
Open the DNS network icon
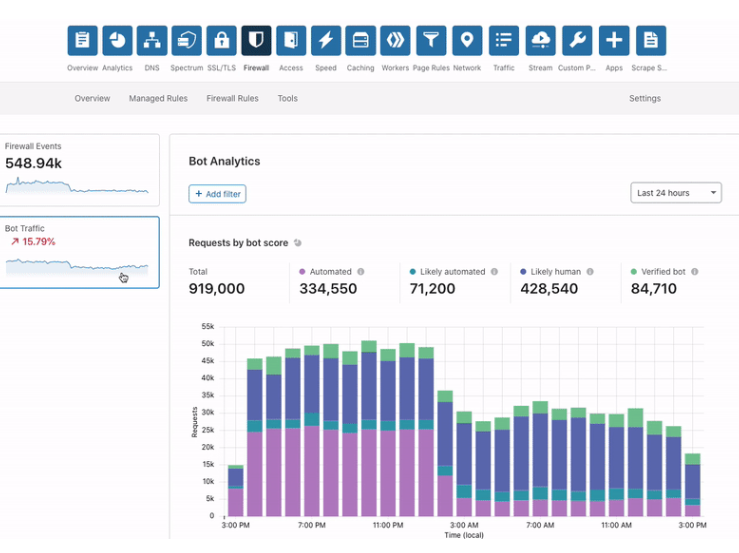point(152,41)
